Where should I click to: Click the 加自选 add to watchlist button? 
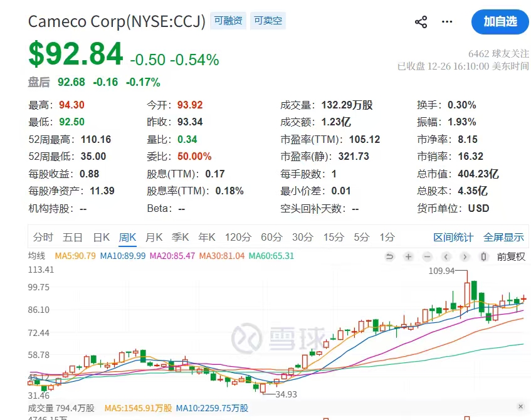click(500, 22)
